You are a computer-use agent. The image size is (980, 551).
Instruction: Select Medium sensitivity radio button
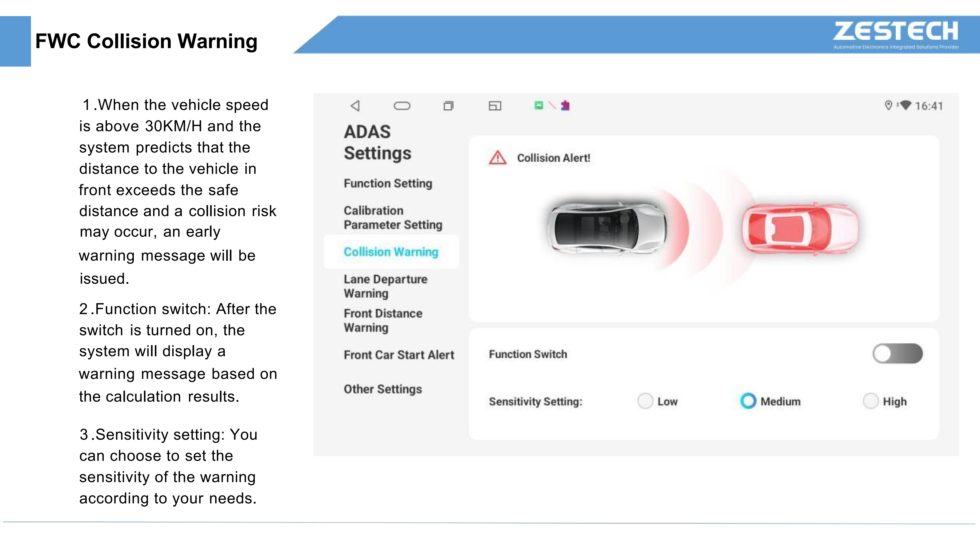coord(748,401)
